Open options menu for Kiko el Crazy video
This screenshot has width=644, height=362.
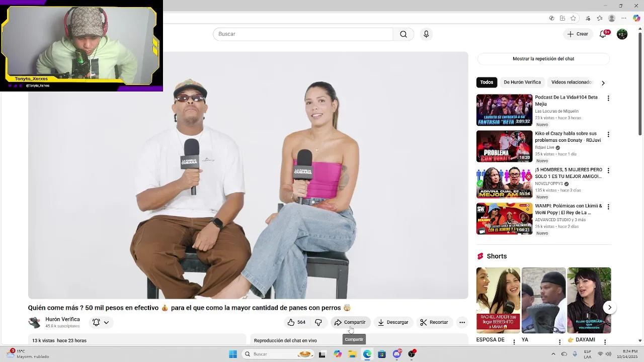point(608,134)
